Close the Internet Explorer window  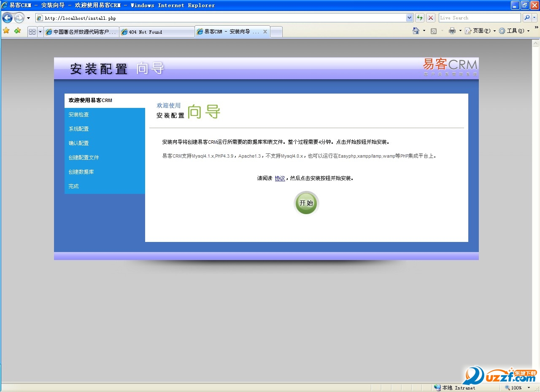535,5
